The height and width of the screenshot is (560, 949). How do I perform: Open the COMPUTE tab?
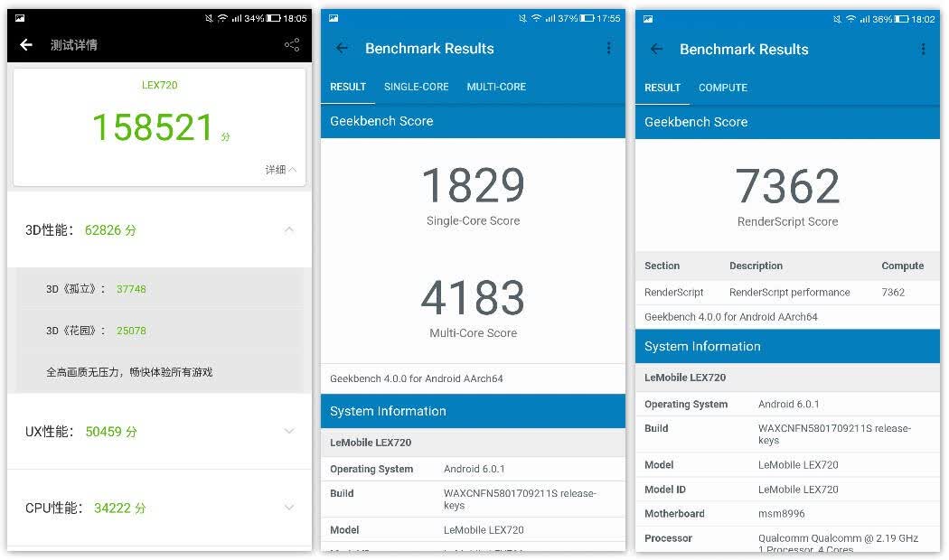click(x=723, y=88)
